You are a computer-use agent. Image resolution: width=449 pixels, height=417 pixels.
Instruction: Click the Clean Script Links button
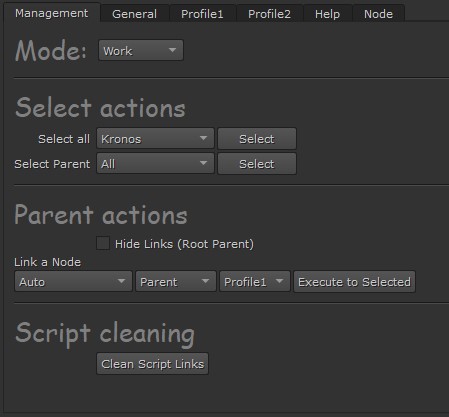(153, 364)
